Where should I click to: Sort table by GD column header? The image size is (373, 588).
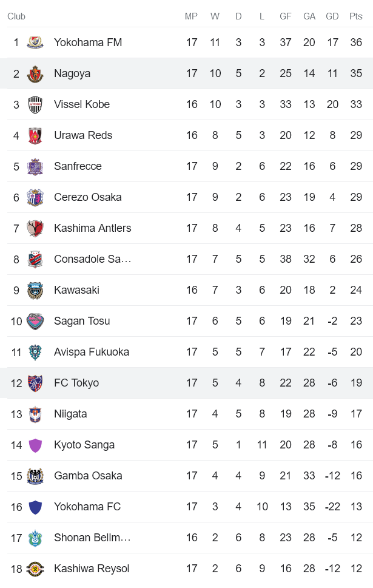coord(332,16)
